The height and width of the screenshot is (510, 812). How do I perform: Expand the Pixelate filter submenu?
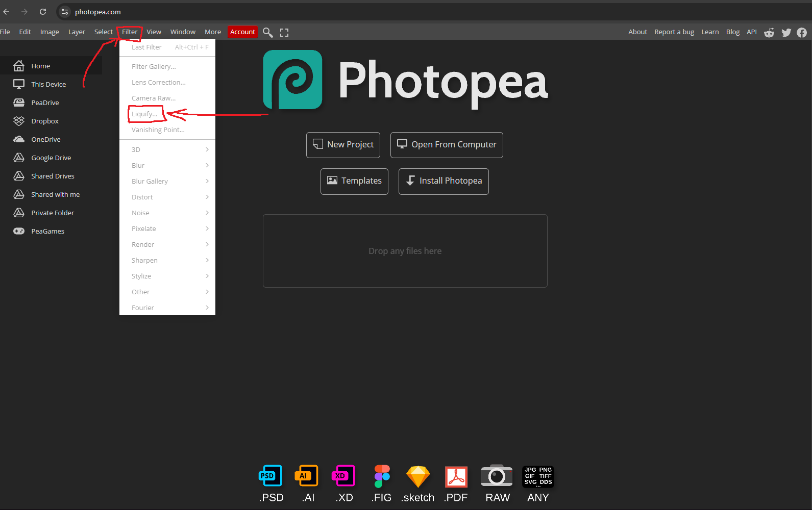[x=167, y=228]
